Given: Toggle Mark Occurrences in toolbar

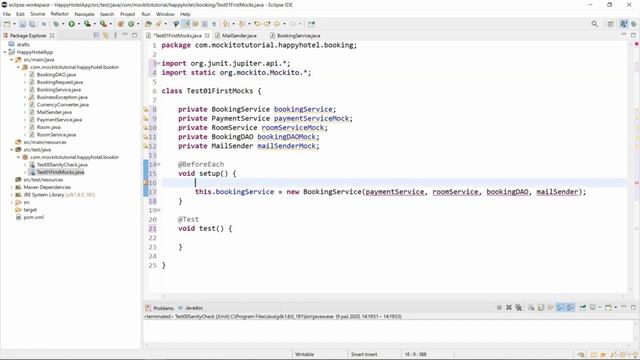Looking at the screenshot, I should click(185, 24).
